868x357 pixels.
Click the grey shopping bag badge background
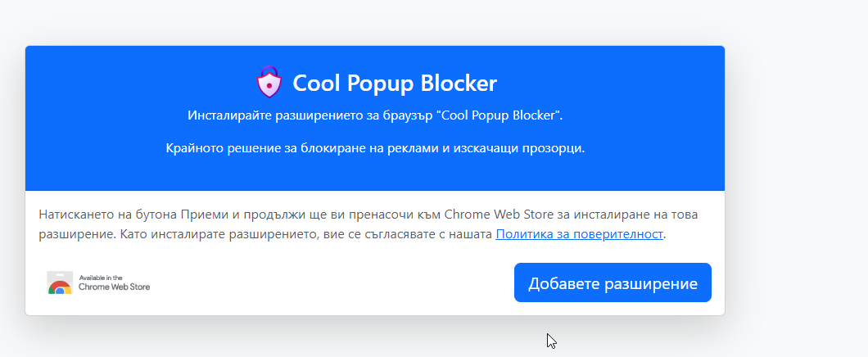pyautogui.click(x=59, y=282)
